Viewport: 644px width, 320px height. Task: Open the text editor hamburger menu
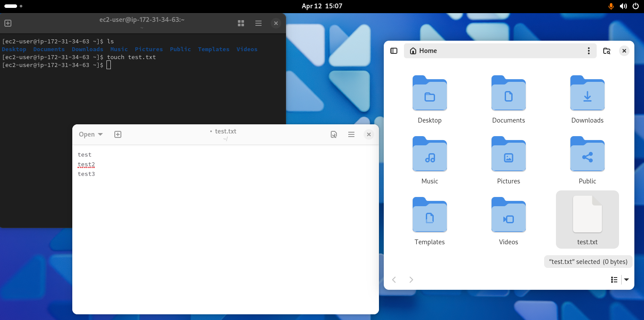click(351, 134)
